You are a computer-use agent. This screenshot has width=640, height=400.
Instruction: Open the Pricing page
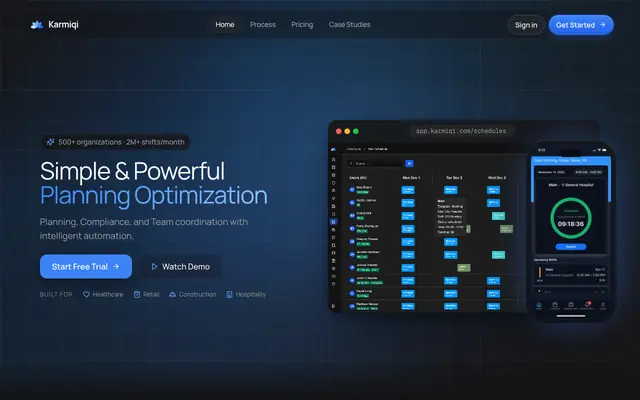(302, 24)
